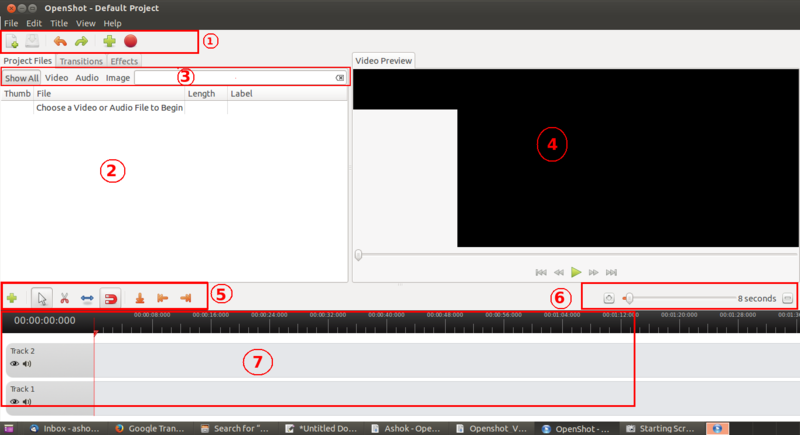
Task: Click the zoom in icon beside slider
Action: [x=609, y=298]
